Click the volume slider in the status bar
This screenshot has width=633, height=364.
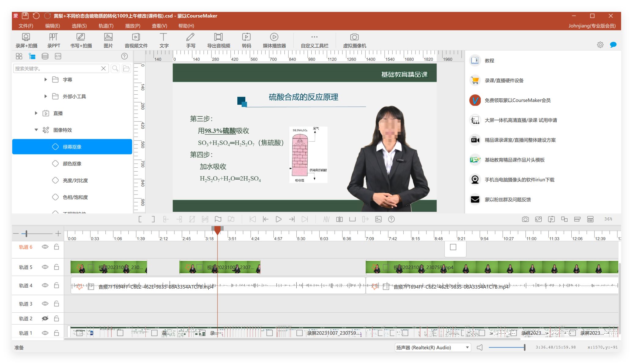point(507,348)
